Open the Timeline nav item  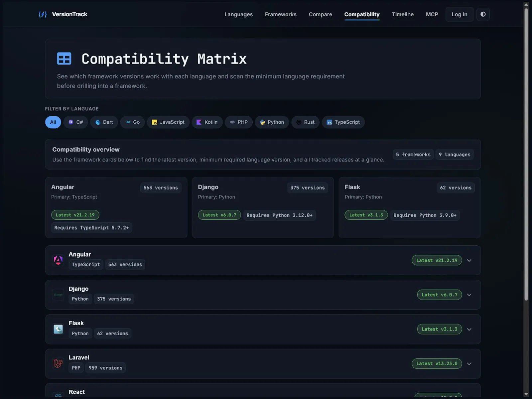(x=403, y=14)
